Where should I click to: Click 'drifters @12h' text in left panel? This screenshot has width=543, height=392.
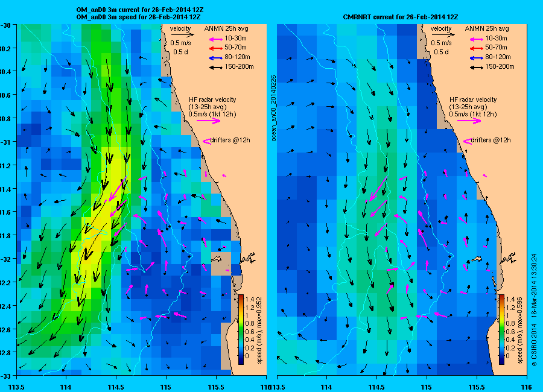[230, 141]
